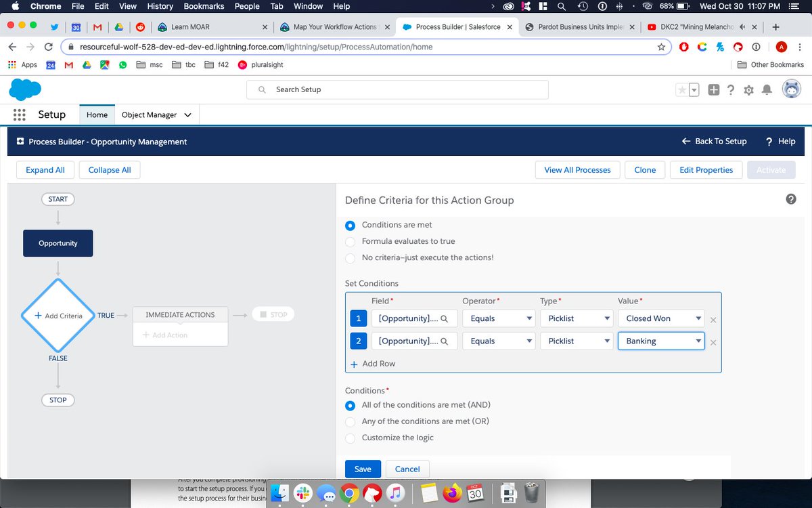Click the favorites star icon in the Salesforce header
This screenshot has width=812, height=508.
682,89
